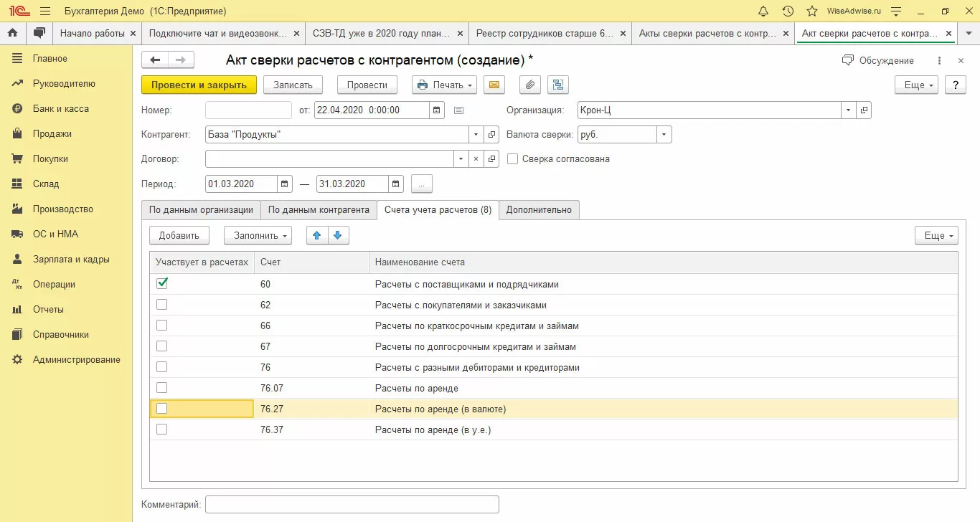Go to home page icon tab
Viewport: 980px width, 522px height.
12,33
